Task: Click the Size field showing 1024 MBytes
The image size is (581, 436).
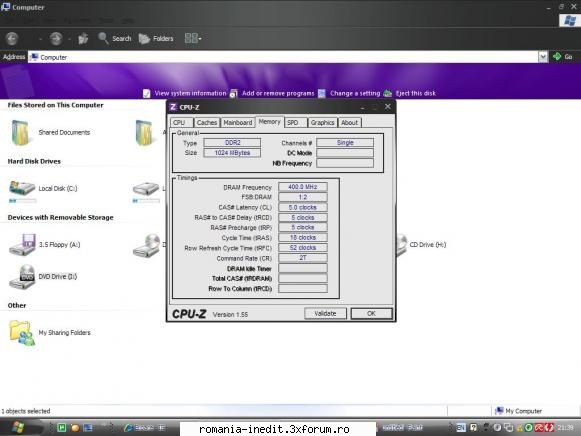Action: (x=232, y=153)
